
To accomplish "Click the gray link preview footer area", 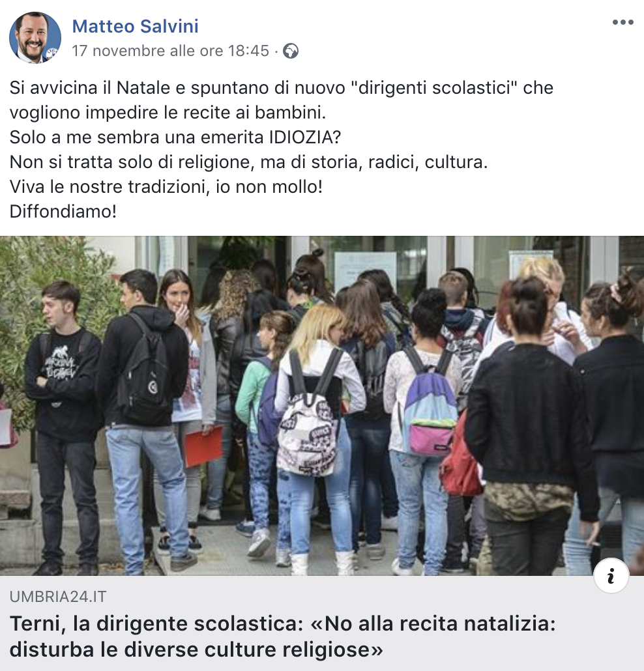I will pyautogui.click(x=322, y=623).
